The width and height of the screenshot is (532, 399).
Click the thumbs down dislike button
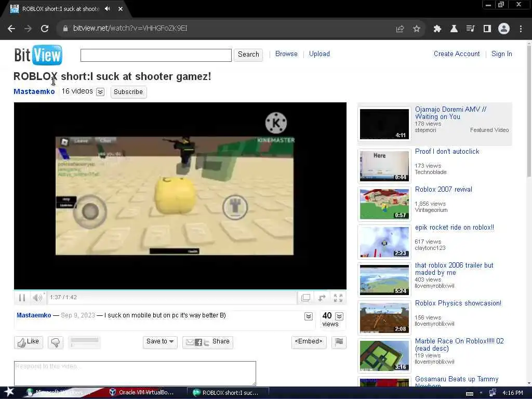[56, 342]
